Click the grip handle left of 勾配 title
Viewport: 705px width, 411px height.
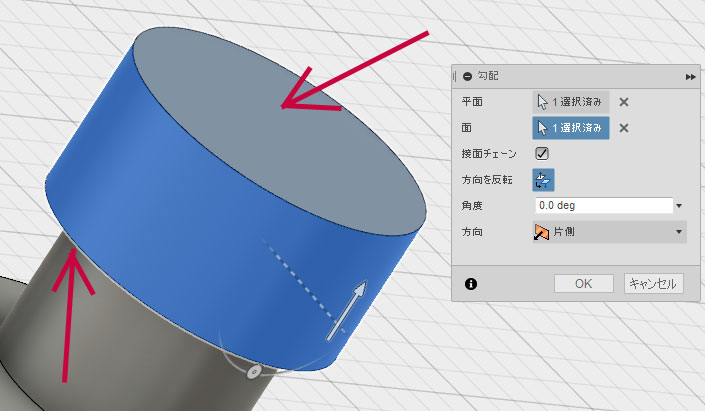coord(455,77)
